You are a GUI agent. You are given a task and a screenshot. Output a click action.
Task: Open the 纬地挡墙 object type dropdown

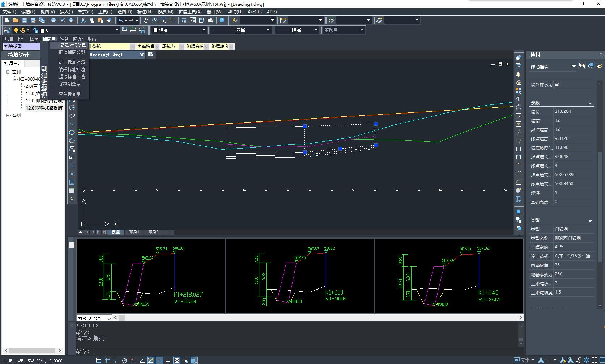[x=574, y=66]
